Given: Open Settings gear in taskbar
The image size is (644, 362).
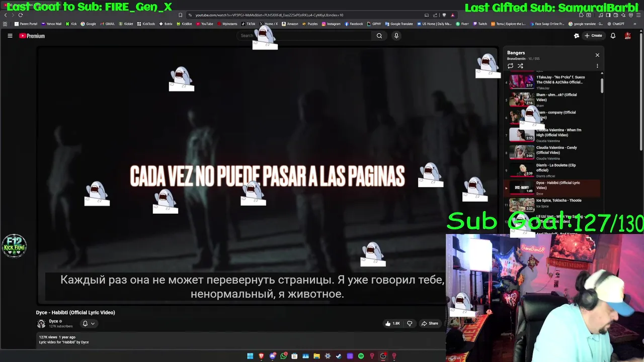Looking at the screenshot, I should [x=328, y=356].
